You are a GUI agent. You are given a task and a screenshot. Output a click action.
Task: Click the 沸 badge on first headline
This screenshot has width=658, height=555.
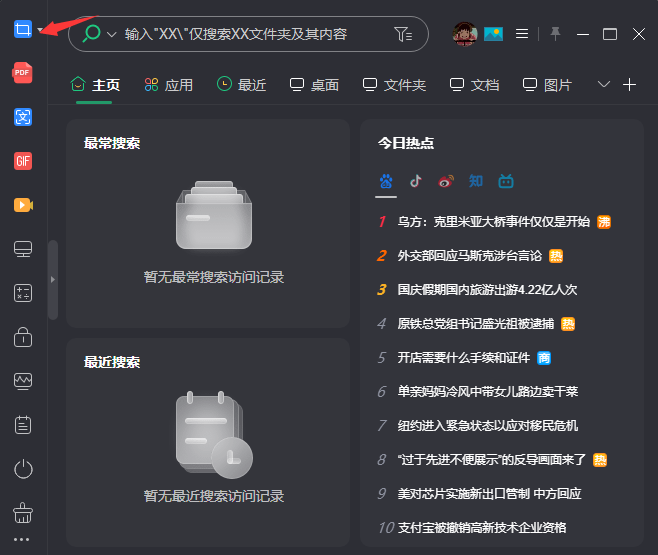[604, 222]
